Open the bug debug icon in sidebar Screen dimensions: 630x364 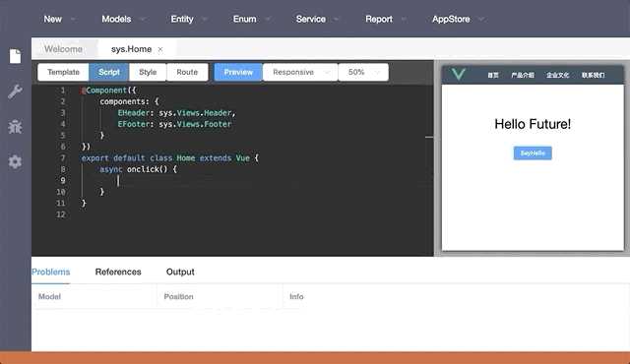tap(15, 127)
